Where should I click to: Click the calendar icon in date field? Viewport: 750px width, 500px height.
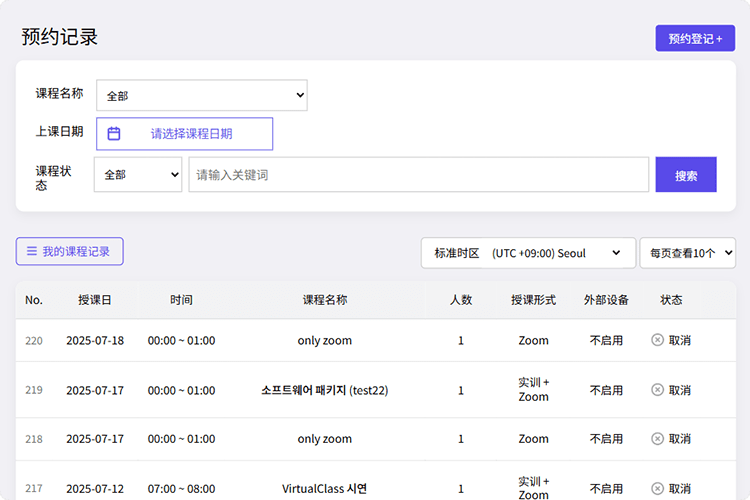coord(114,133)
